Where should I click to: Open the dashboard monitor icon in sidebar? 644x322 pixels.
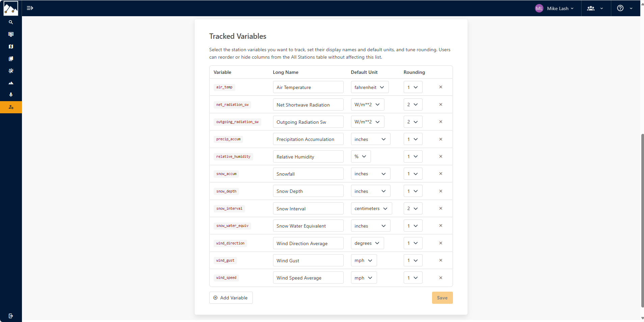11,34
